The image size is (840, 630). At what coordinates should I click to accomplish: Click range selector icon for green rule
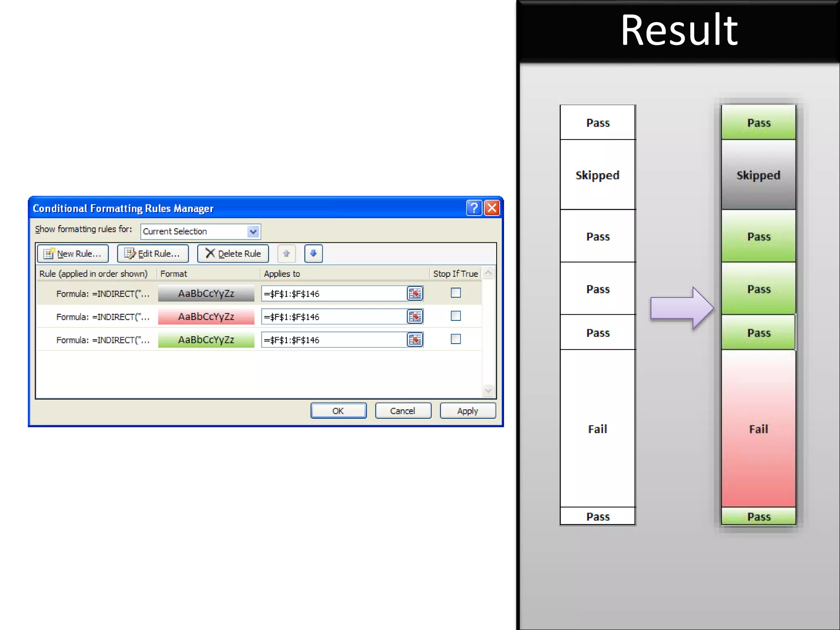(415, 340)
